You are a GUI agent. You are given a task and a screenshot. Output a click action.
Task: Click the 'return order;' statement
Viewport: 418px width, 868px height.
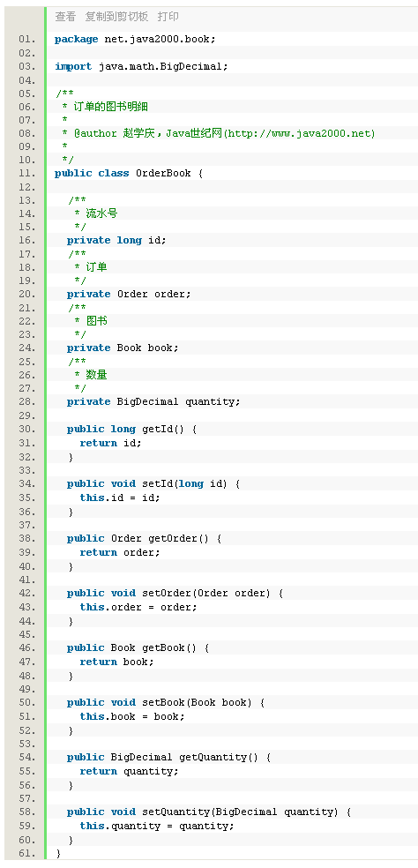click(120, 552)
